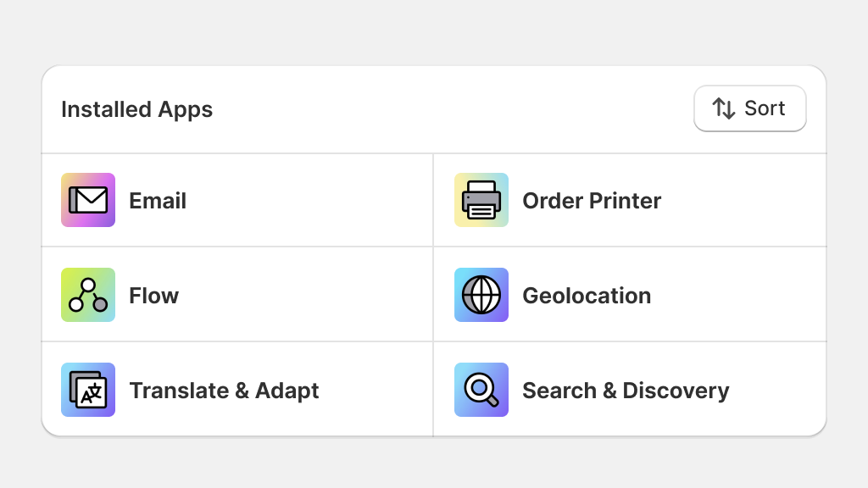Select the Flow app nodes icon
Viewport: 868px width, 488px height.
[x=88, y=295]
